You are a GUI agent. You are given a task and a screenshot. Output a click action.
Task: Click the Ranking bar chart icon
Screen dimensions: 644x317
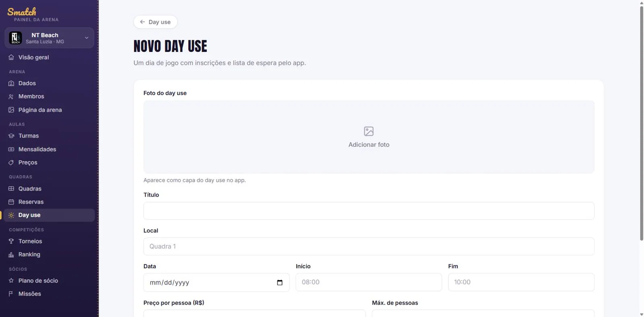coord(11,255)
